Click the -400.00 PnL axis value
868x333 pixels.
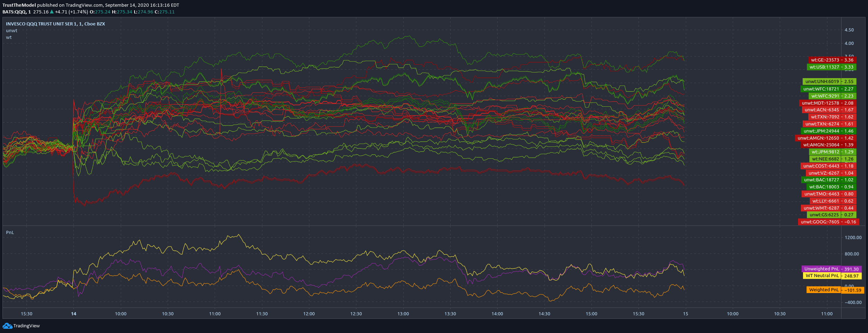tap(853, 302)
